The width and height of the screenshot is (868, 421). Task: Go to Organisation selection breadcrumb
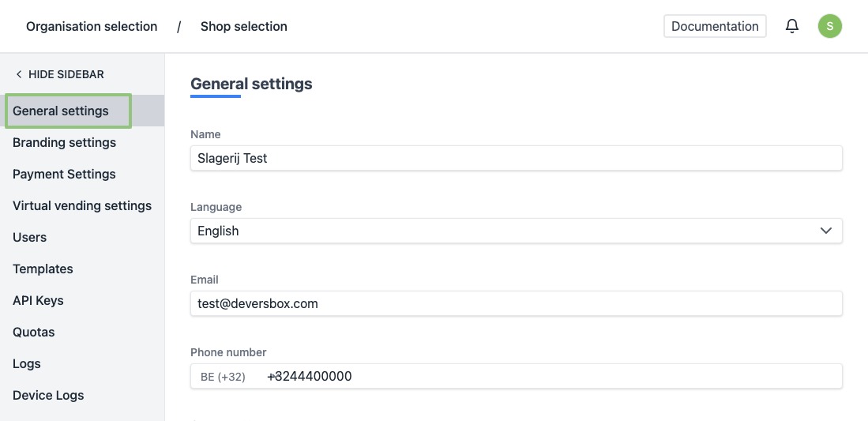pyautogui.click(x=92, y=27)
